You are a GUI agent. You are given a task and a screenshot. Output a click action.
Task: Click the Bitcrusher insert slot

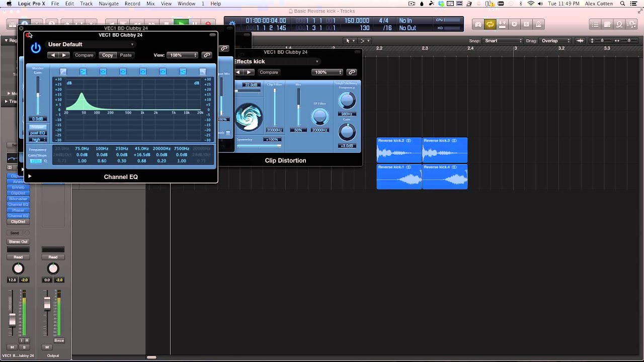pyautogui.click(x=18, y=199)
